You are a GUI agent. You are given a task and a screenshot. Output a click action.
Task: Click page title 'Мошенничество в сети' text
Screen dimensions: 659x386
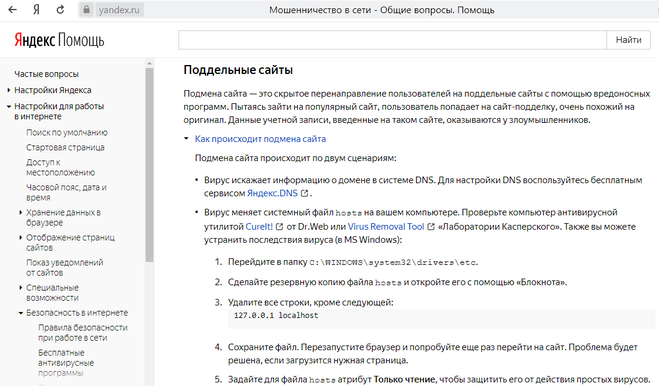(320, 10)
